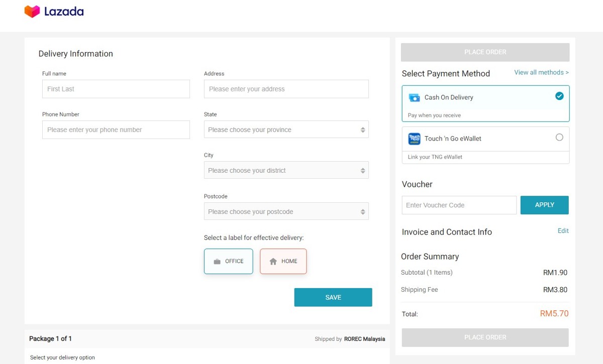Choose the OFFICE delivery label
Image resolution: width=603 pixels, height=364 pixels.
click(x=228, y=261)
